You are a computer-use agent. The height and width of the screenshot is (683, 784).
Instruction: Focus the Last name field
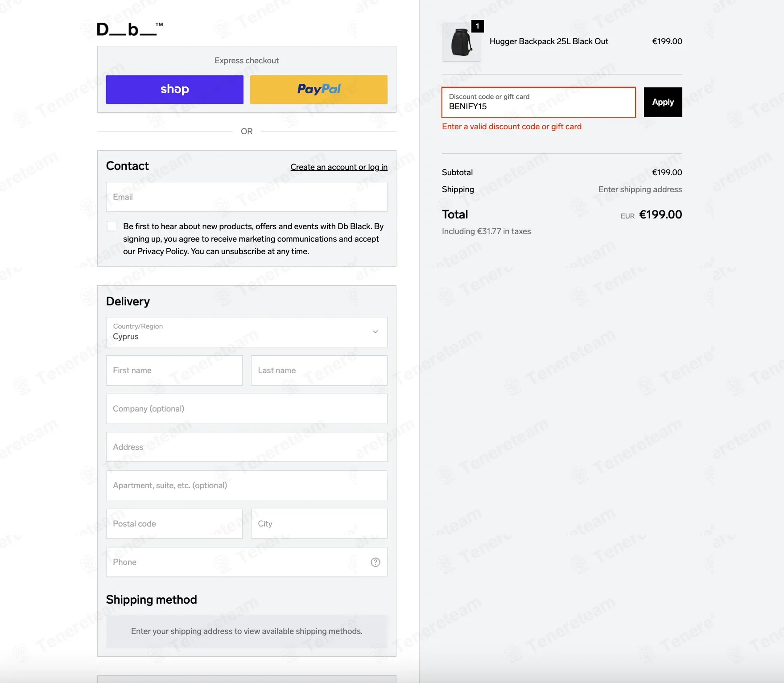coord(319,370)
